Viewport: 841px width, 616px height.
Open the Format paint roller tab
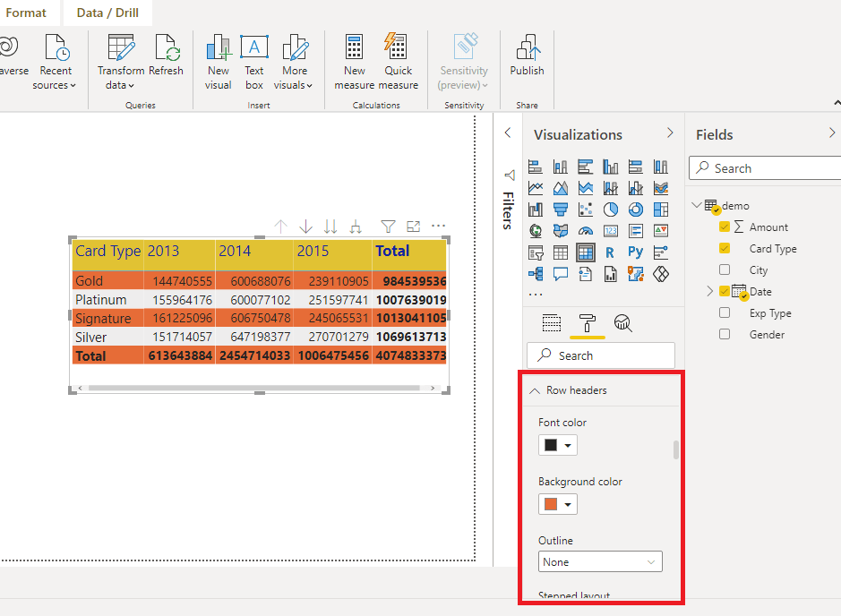click(588, 323)
